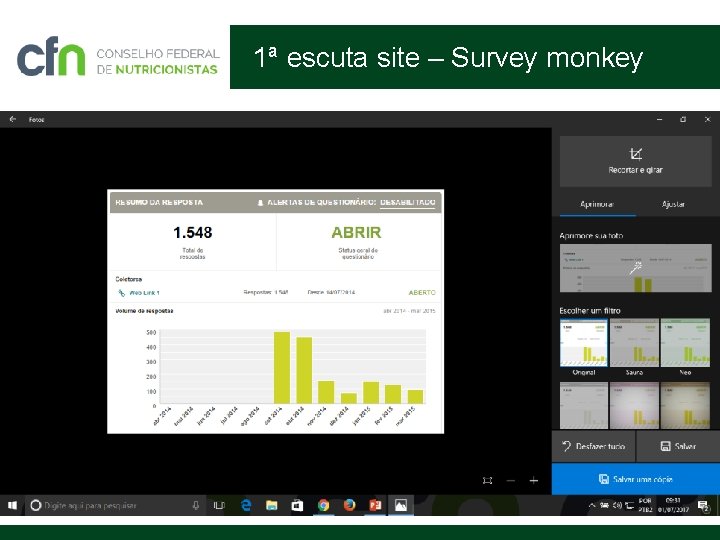The image size is (720, 540).
Task: Close the Fotos window
Action: click(707, 119)
